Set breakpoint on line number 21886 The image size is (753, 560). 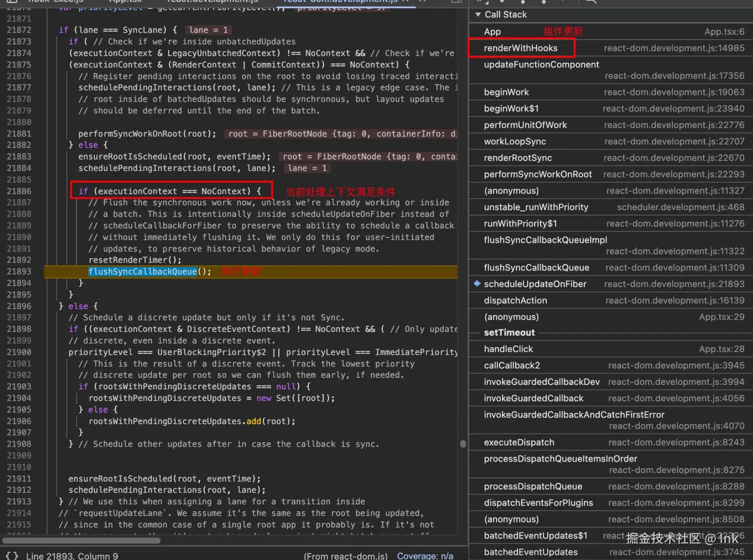coord(19,191)
